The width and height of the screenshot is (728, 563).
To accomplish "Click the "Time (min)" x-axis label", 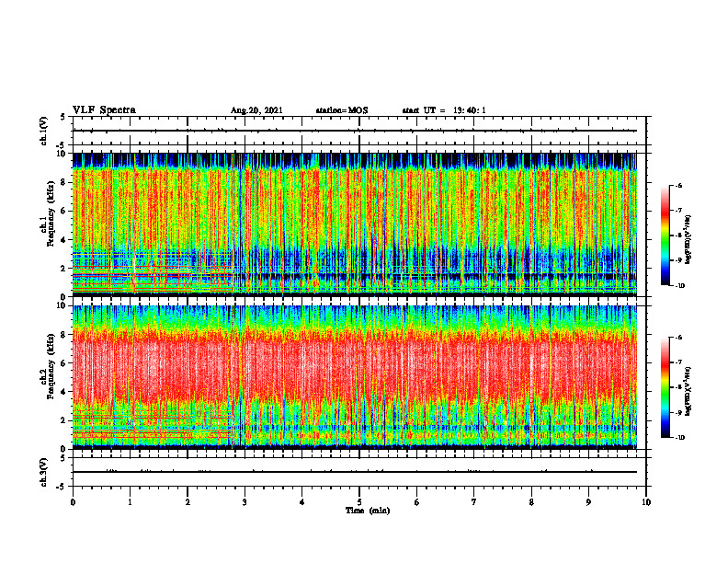I will (368, 511).
